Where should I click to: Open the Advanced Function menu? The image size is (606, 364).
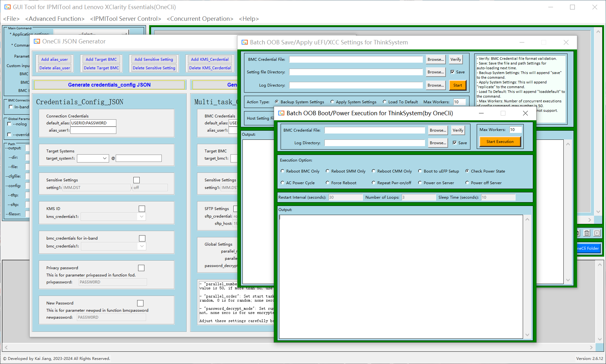[x=55, y=19]
